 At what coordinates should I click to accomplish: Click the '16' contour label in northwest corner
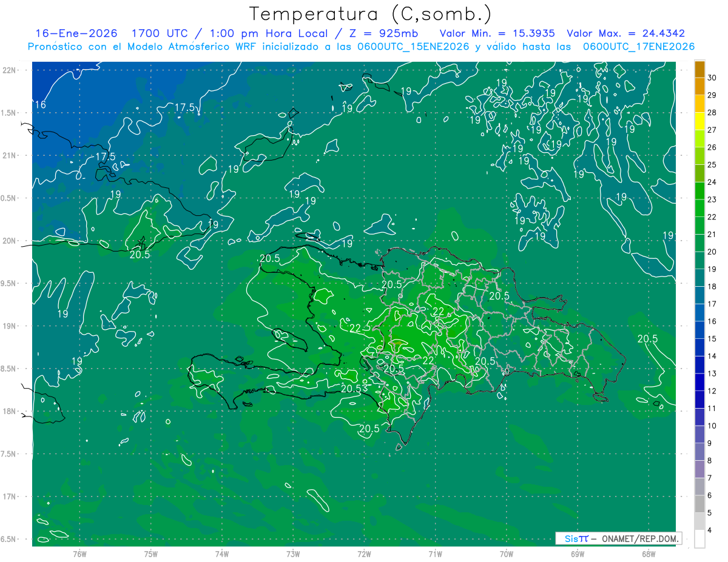click(x=40, y=105)
